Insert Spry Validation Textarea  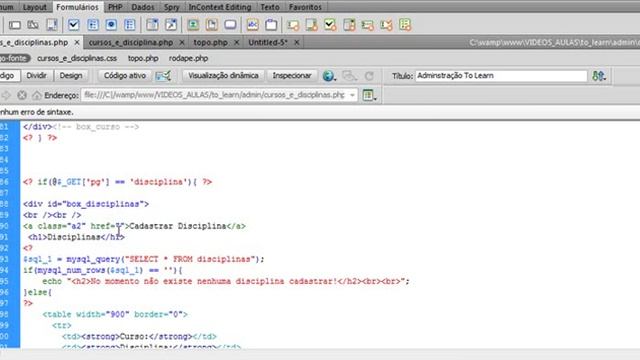click(311, 25)
